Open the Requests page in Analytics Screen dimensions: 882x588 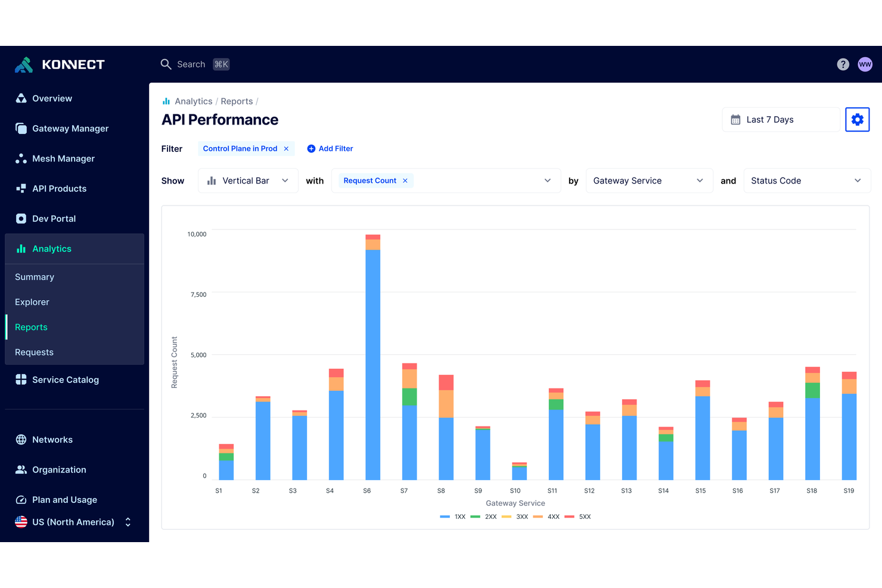pyautogui.click(x=34, y=352)
